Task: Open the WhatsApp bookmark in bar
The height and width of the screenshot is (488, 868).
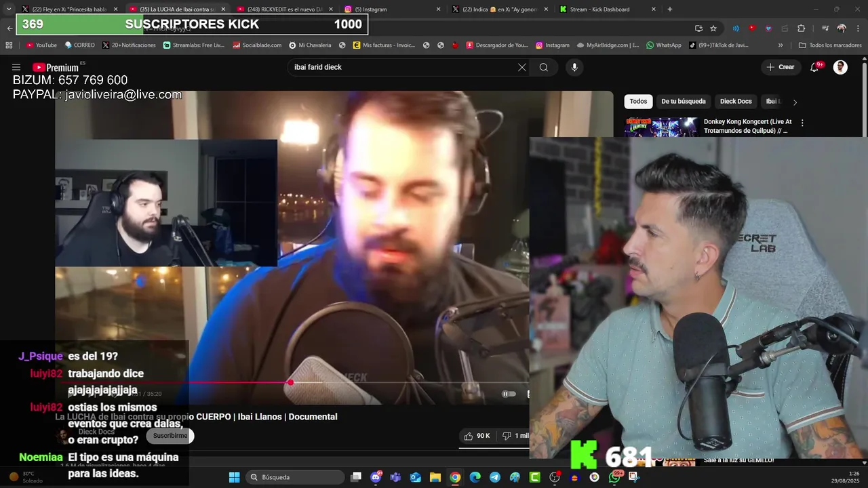Action: [x=664, y=45]
